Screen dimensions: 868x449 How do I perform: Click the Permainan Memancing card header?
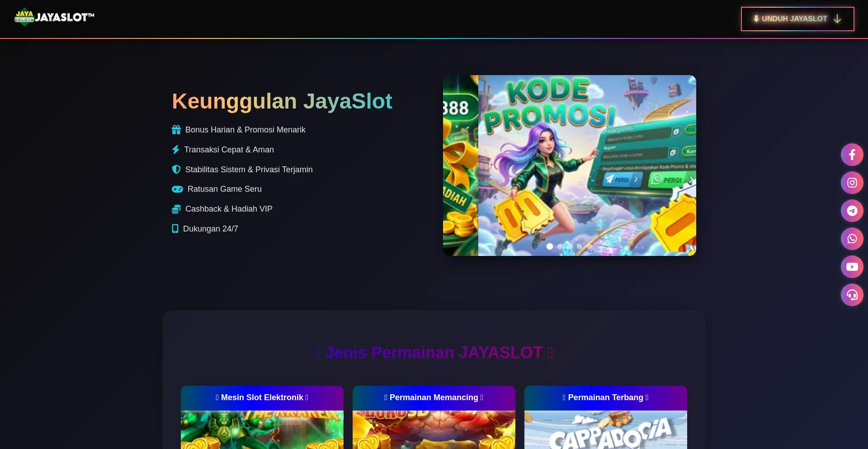click(x=434, y=398)
